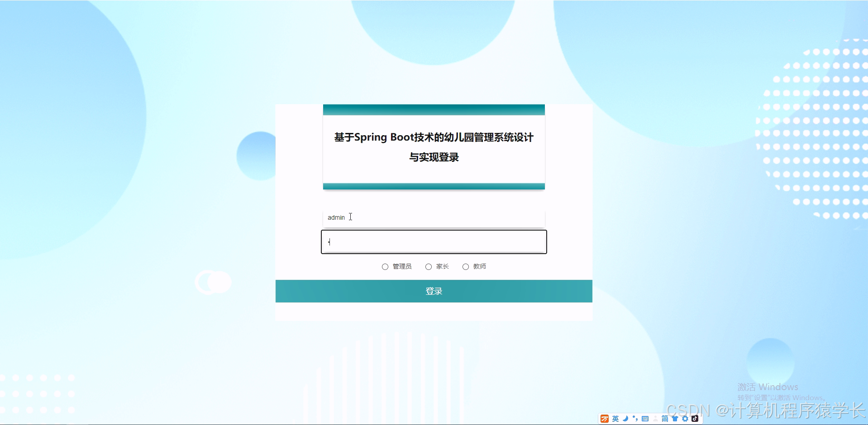Click the orange Sogou input method logo
This screenshot has width=868, height=425.
pos(605,419)
